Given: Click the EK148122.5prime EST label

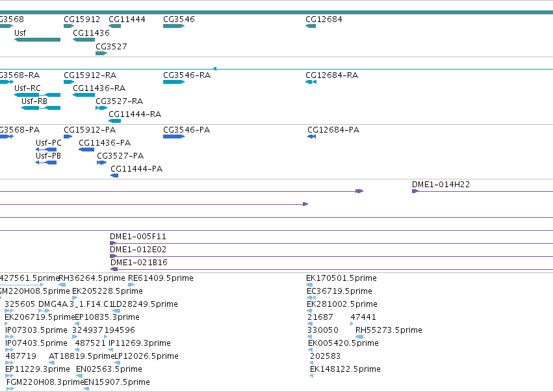Looking at the screenshot, I should tap(345, 369).
